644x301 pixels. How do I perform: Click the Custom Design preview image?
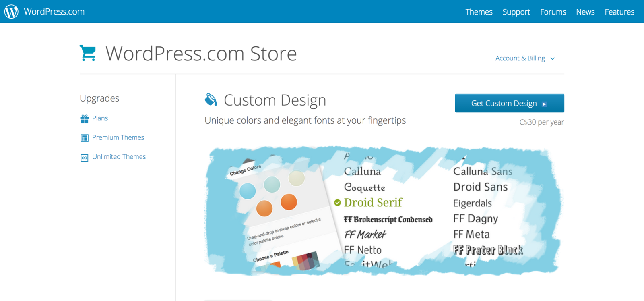pos(384,211)
